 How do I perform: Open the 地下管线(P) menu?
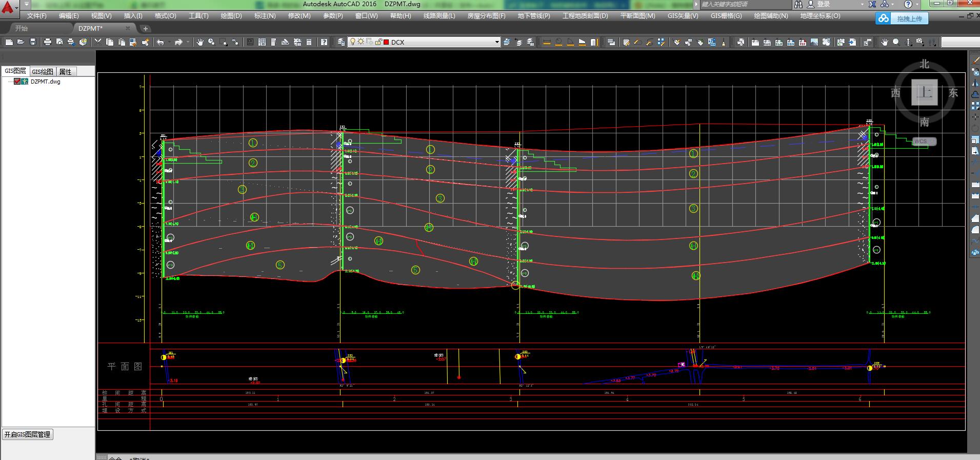[534, 16]
